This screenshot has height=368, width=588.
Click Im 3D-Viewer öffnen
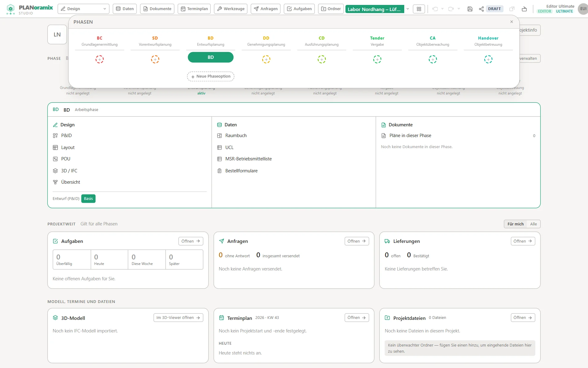(x=178, y=318)
